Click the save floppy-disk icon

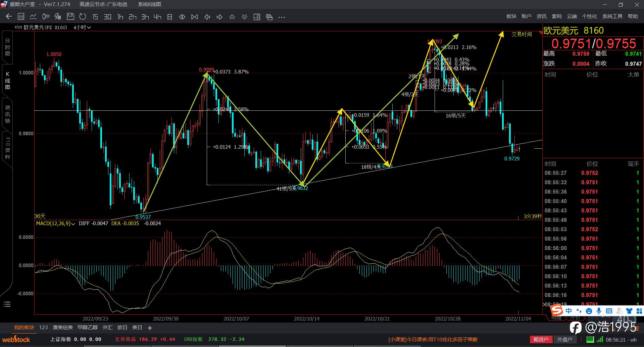tap(70, 16)
